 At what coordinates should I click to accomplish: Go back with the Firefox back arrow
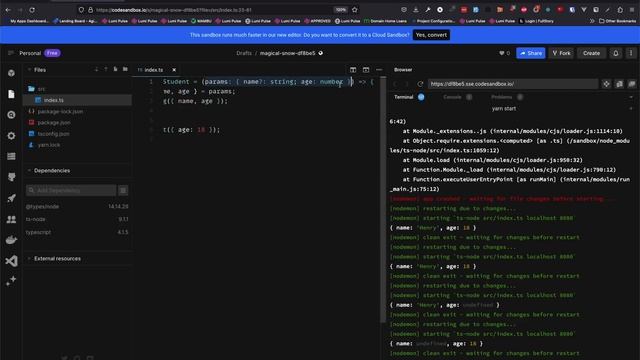8,10
